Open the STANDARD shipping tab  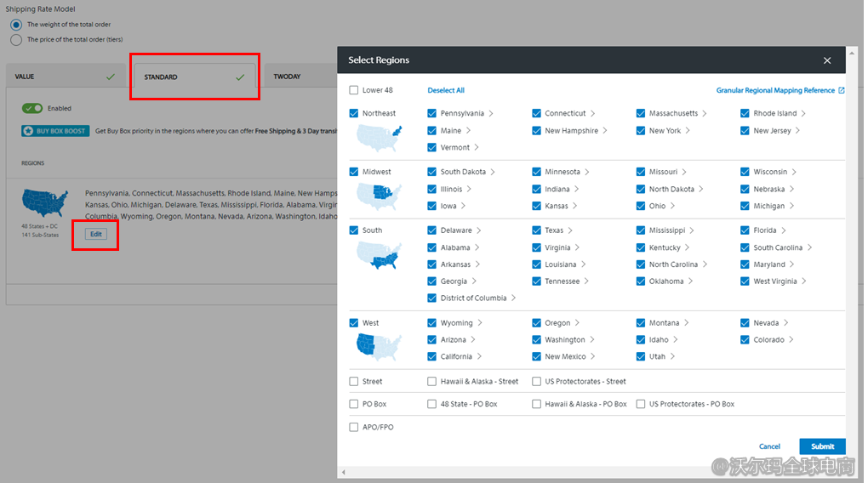194,77
